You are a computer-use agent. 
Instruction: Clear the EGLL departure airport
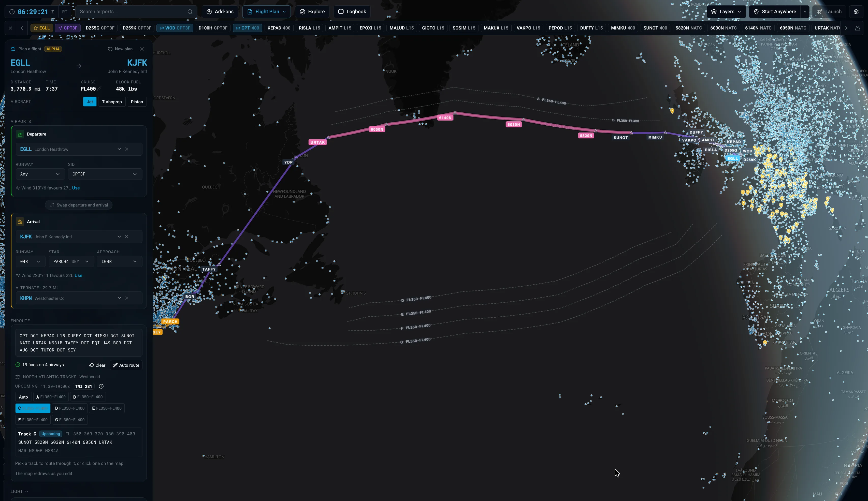click(x=127, y=149)
